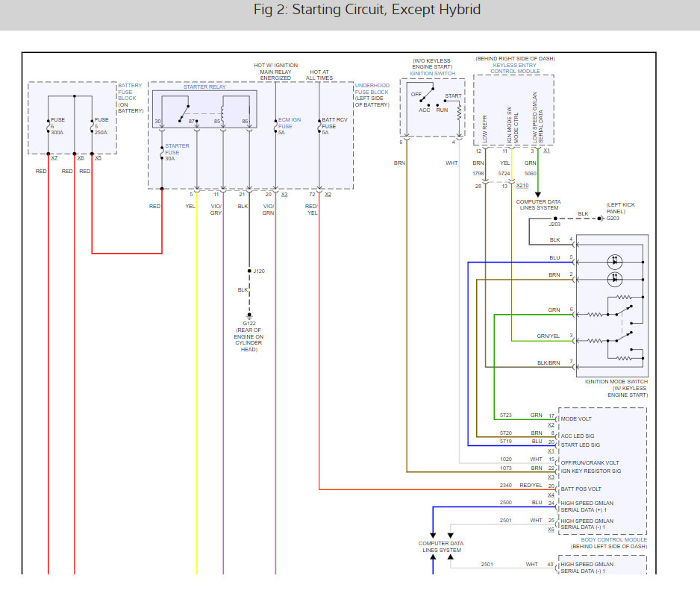Select (BEHIND LEFT SIDE OF DASH) note
This screenshot has width=700, height=596.
pyautogui.click(x=609, y=547)
